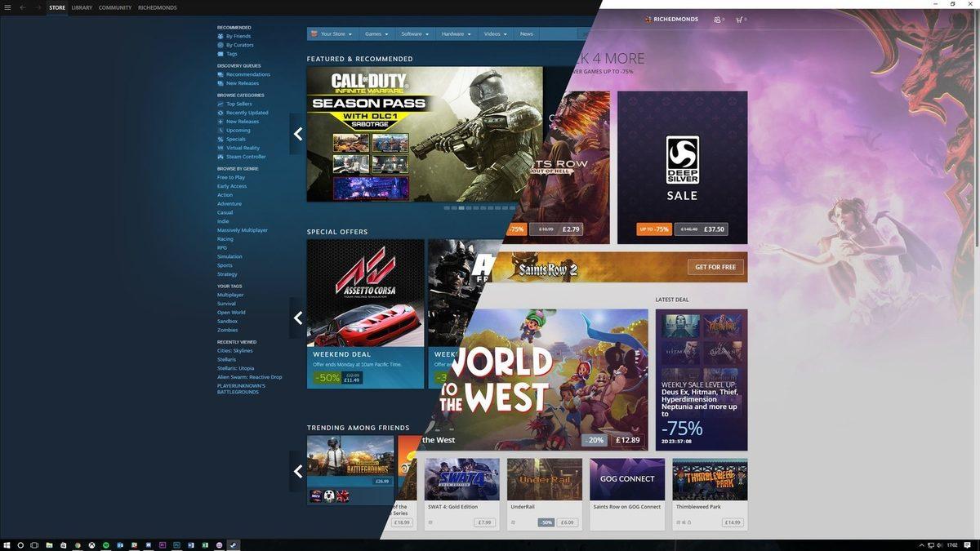The width and height of the screenshot is (980, 551).
Task: Open By Curators recommendations
Action: (238, 45)
